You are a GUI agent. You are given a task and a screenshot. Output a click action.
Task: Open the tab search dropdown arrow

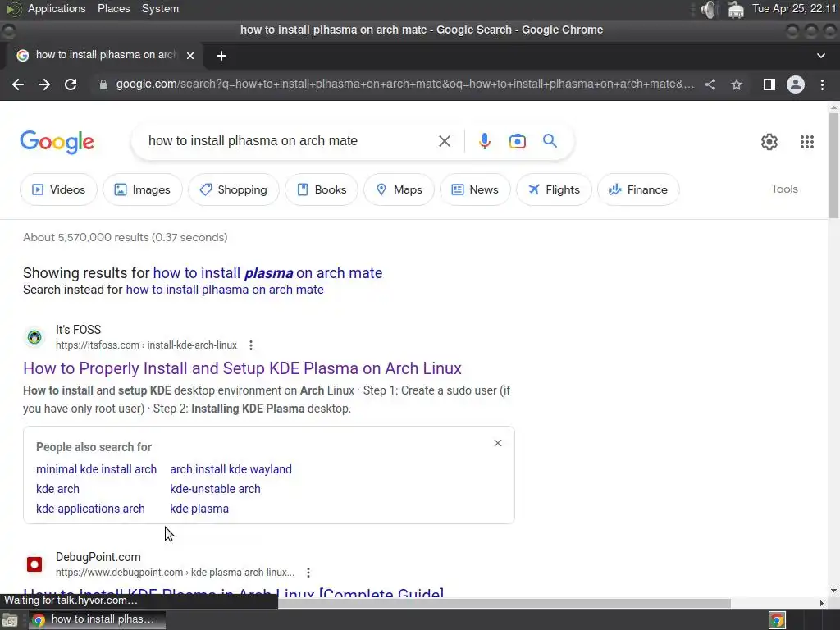[x=820, y=56]
